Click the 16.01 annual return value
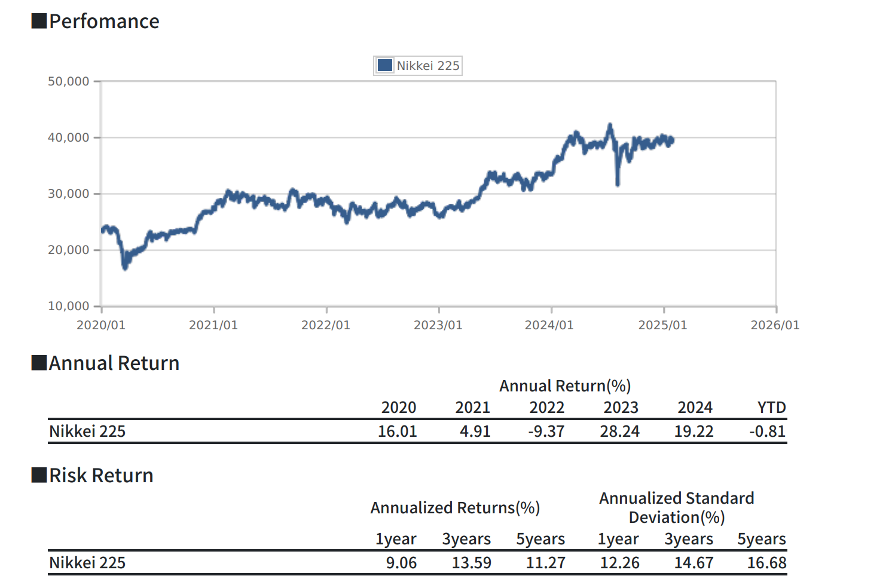The width and height of the screenshot is (892, 588). (x=398, y=431)
